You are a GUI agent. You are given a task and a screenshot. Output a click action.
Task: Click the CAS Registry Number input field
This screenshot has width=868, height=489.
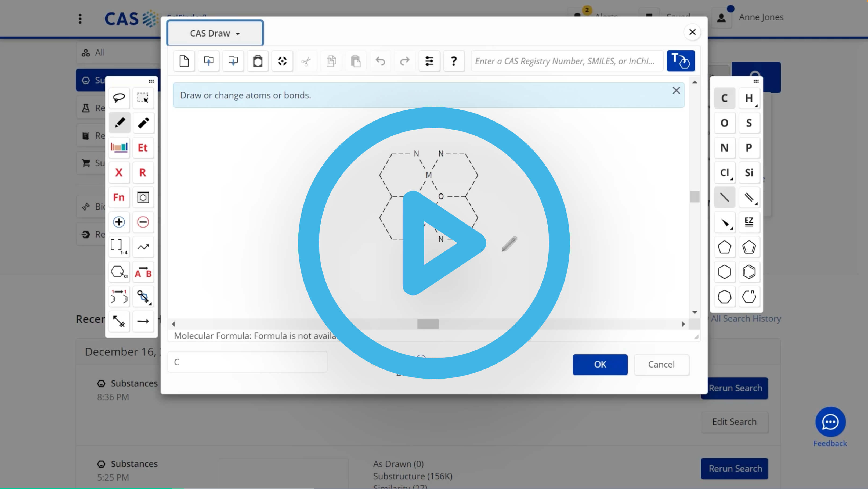pyautogui.click(x=567, y=61)
